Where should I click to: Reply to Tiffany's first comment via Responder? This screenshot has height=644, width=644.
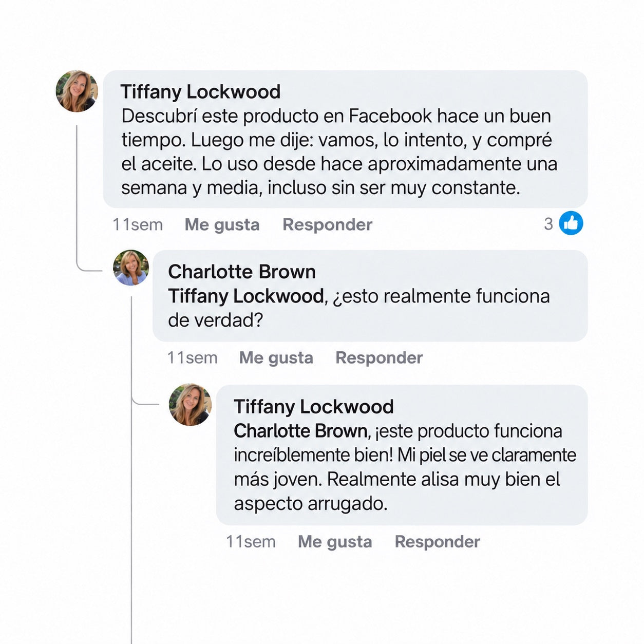tap(327, 224)
